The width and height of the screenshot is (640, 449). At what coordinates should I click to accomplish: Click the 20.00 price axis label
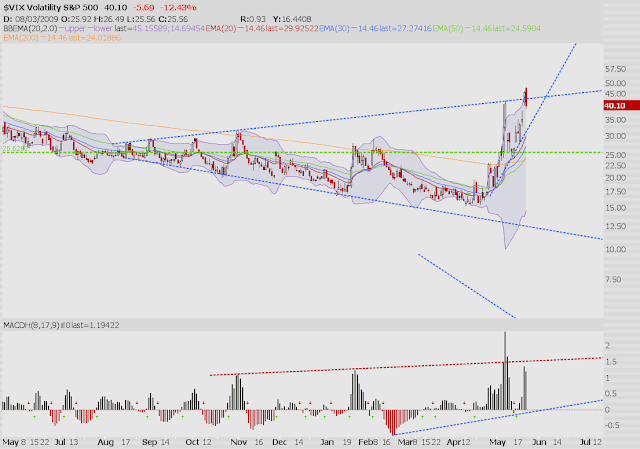pyautogui.click(x=616, y=178)
